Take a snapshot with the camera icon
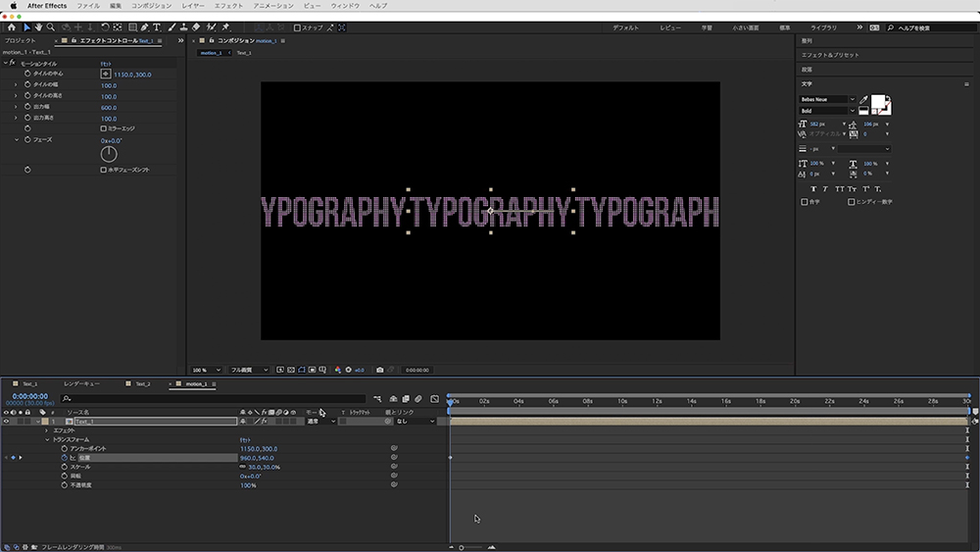The width and height of the screenshot is (980, 552). pyautogui.click(x=380, y=370)
